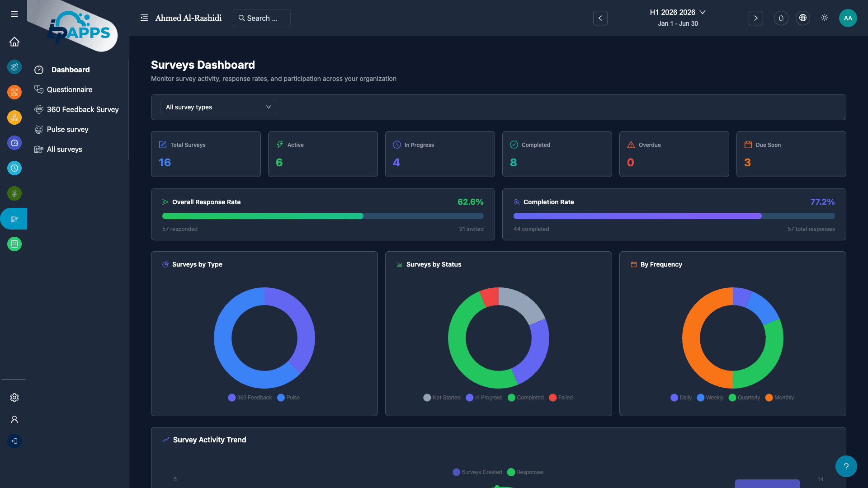Toggle light mode with the sun icon
The height and width of the screenshot is (488, 868).
824,18
